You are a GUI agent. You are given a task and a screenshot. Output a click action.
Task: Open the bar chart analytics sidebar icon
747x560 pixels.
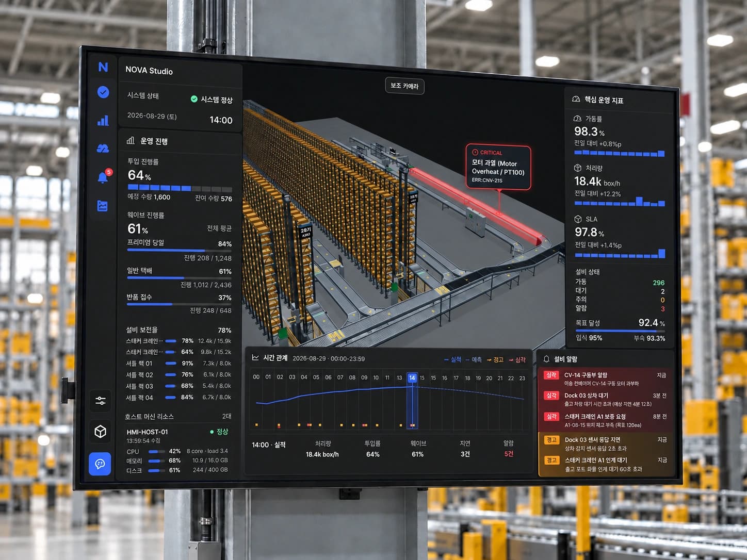click(103, 121)
